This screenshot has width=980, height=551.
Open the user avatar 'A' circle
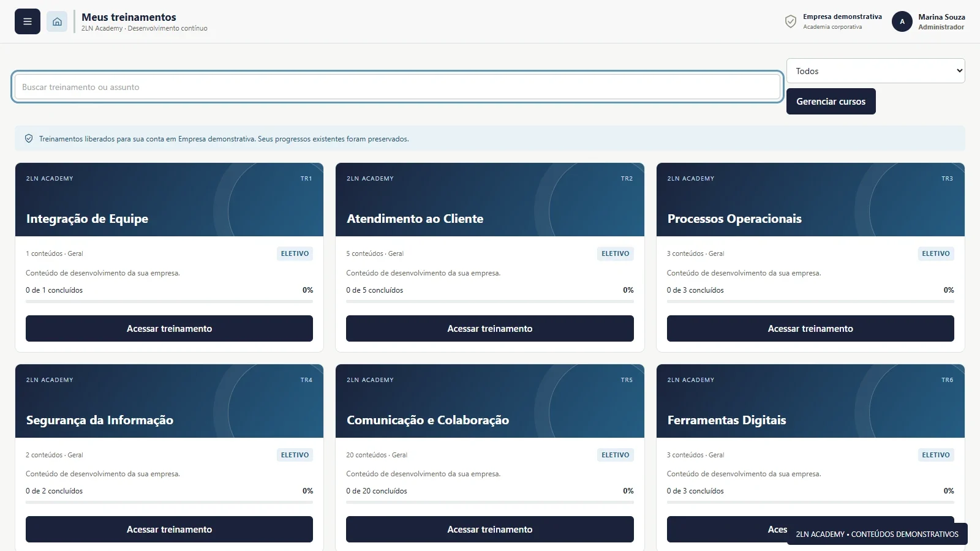click(902, 21)
